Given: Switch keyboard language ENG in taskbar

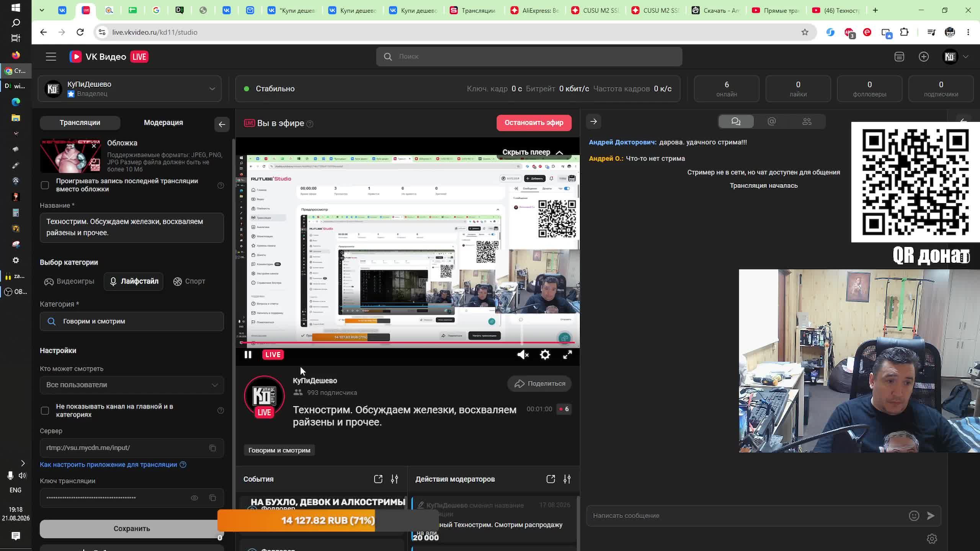Looking at the screenshot, I should [15, 490].
